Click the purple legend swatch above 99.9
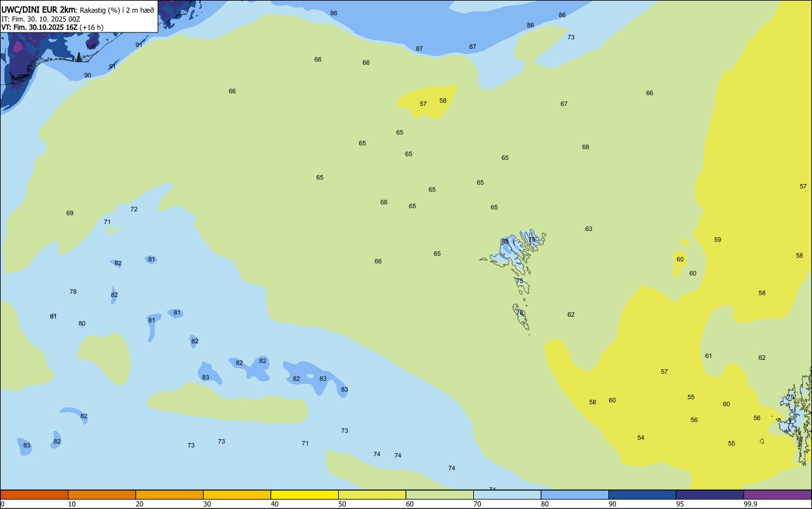The width and height of the screenshot is (812, 509). point(778,494)
